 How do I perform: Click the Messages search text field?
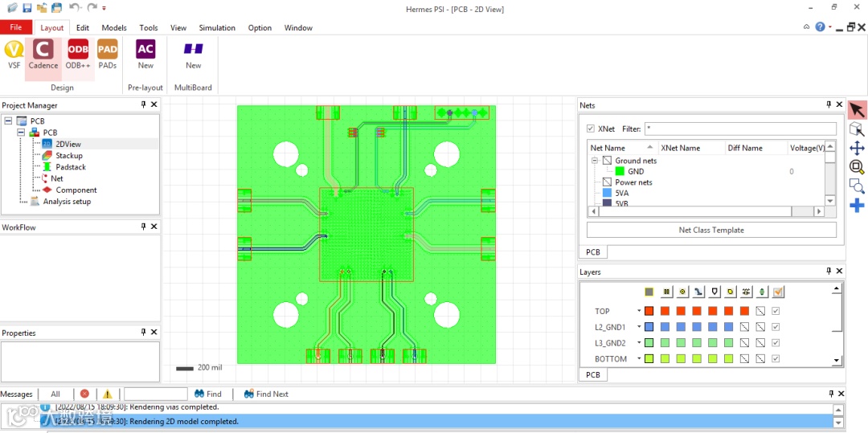coord(156,394)
